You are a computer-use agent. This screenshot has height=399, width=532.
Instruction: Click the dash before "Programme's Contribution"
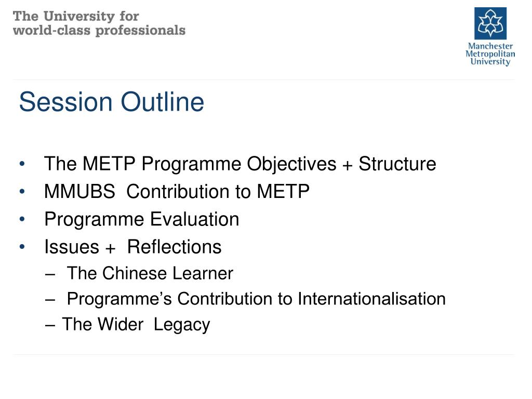50,300
